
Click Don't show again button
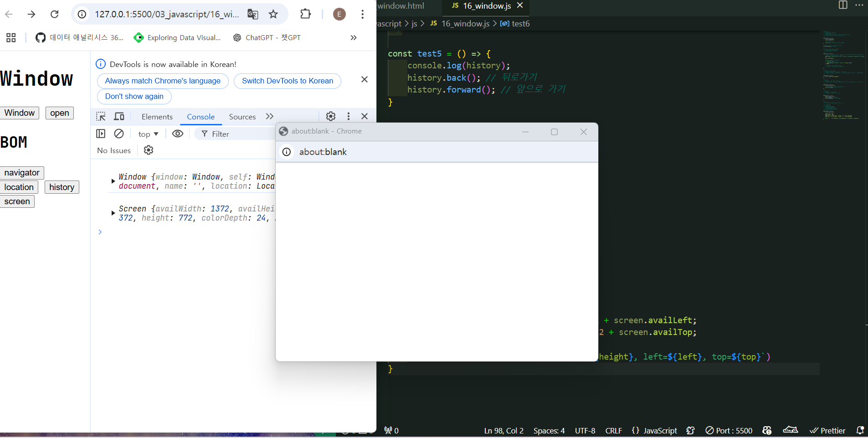click(x=134, y=96)
